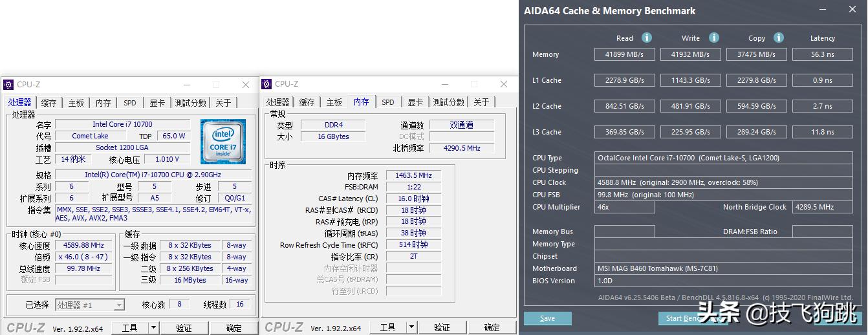Click code name Comet Lake field
Viewport: 868px width, 335px height.
click(90, 136)
